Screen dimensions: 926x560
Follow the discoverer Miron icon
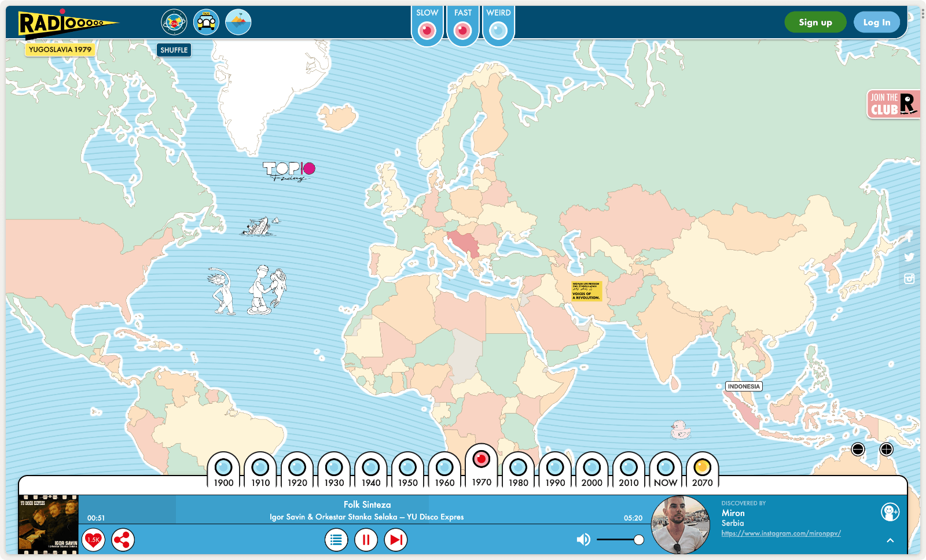coord(890,512)
